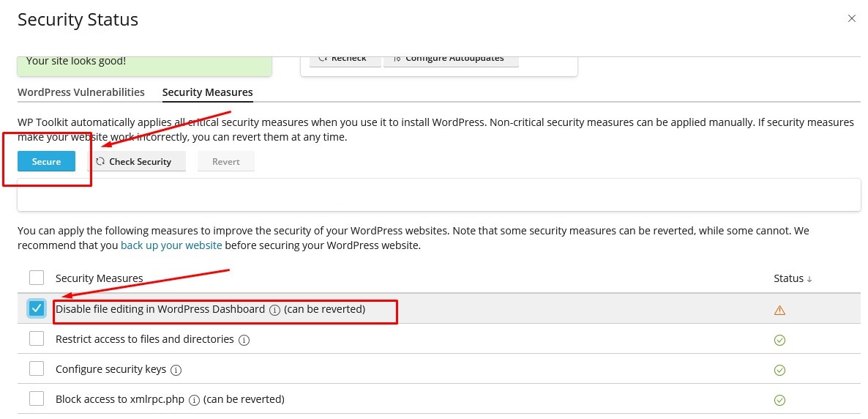The height and width of the screenshot is (419, 868).
Task: Switch to the Security Measures tab
Action: click(x=207, y=92)
